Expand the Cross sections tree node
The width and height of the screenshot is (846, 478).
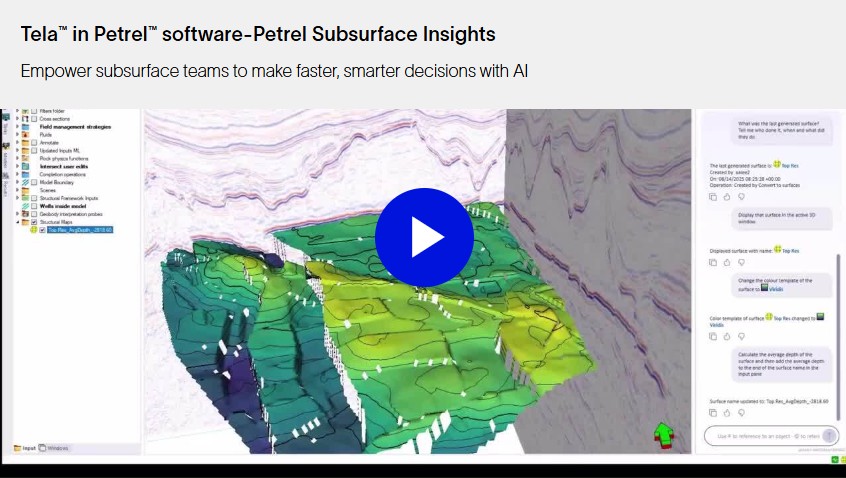[17, 119]
